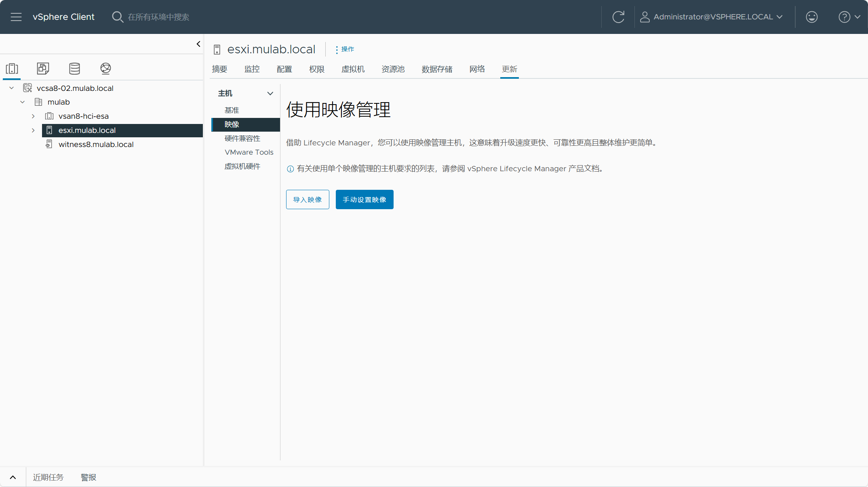Open 硬件兼容性 in the side menu
Viewport: 868px width, 487px height.
click(242, 139)
